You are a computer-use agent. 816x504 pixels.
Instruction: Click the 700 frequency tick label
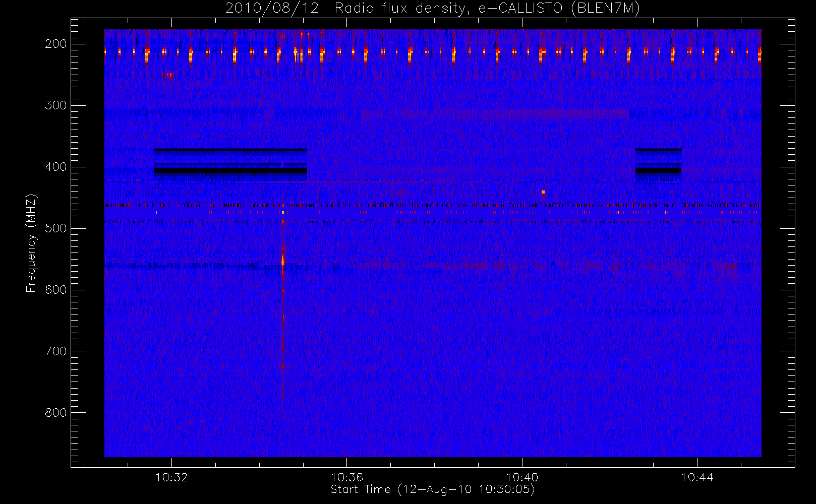pos(56,351)
